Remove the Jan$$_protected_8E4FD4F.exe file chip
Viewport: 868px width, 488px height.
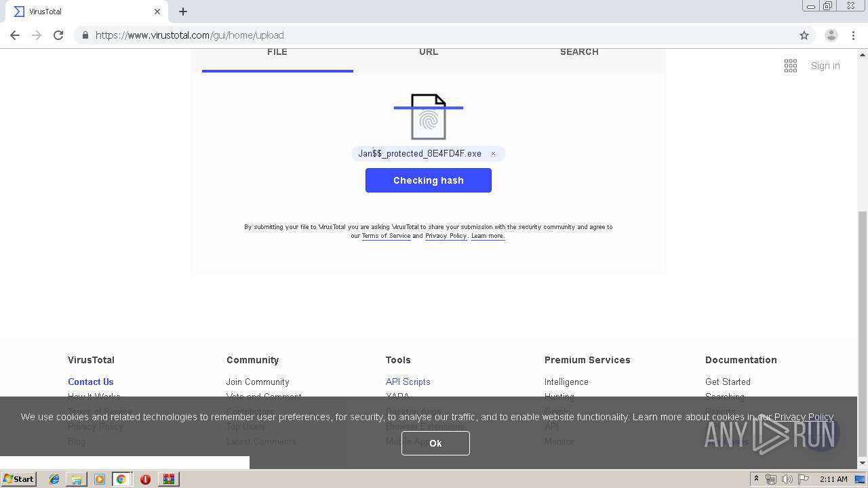point(493,154)
